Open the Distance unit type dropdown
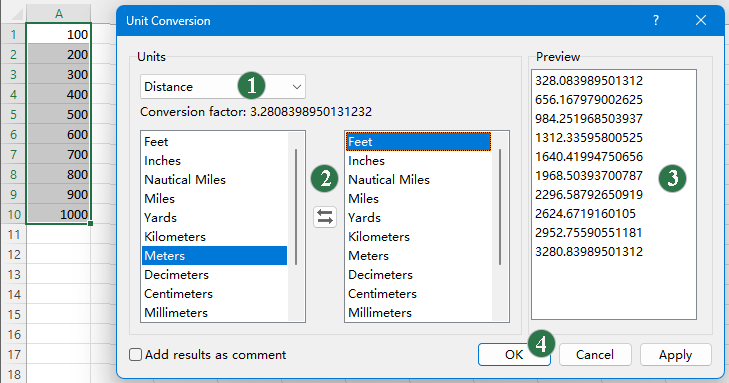This screenshot has height=383, width=729. [223, 86]
